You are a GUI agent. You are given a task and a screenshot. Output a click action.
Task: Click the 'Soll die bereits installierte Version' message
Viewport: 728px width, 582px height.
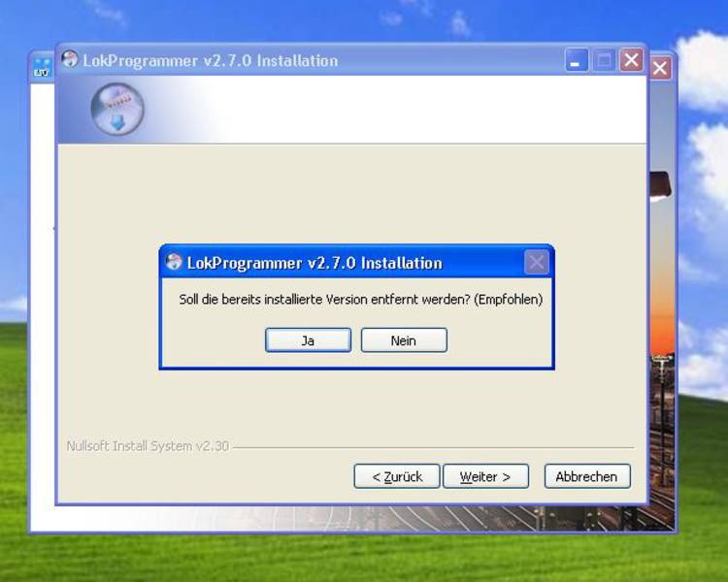click(361, 300)
